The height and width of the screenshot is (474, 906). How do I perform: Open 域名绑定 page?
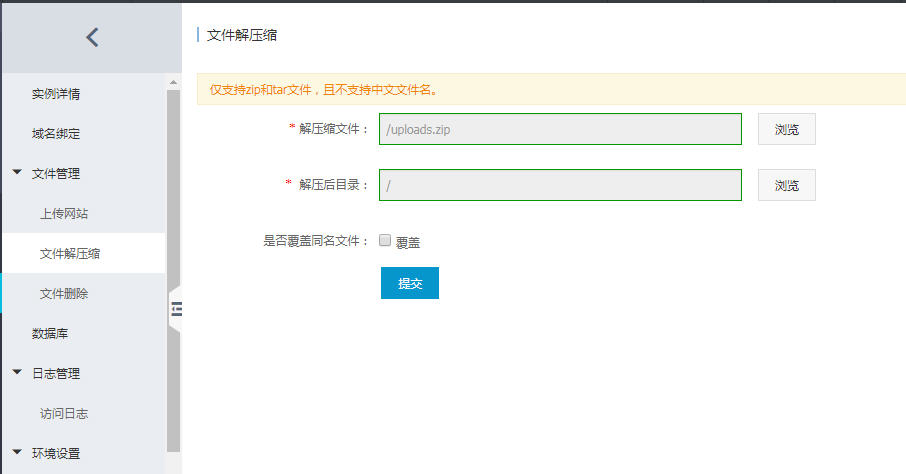pos(56,134)
